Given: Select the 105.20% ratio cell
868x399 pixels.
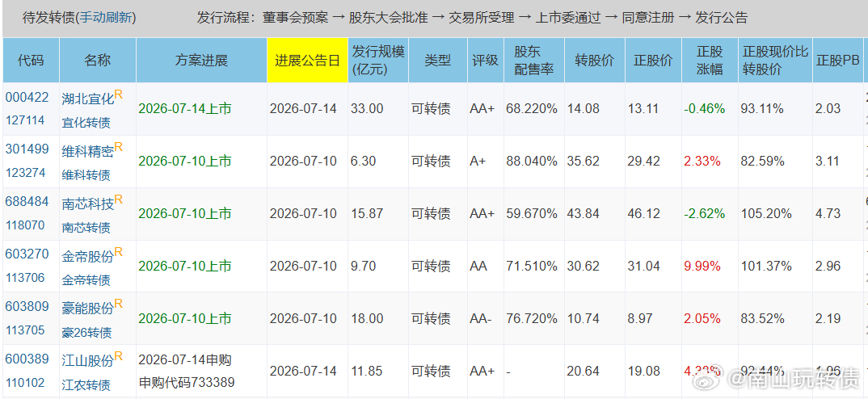Looking at the screenshot, I should [765, 214].
